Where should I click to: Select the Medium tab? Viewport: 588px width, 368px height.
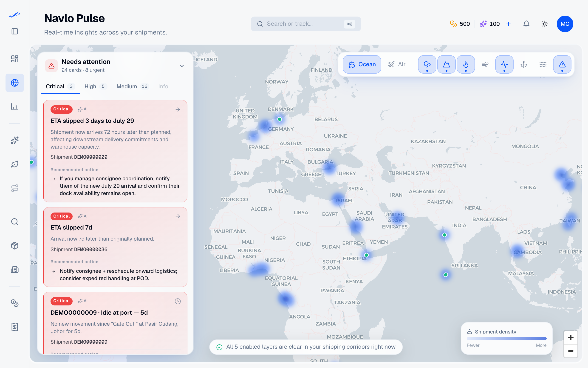pos(133,86)
